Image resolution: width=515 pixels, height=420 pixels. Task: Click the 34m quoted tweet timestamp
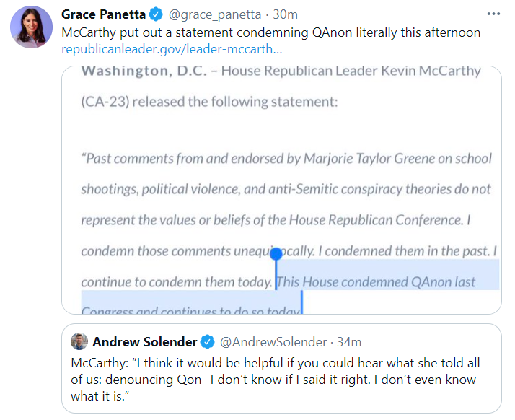[x=349, y=341]
